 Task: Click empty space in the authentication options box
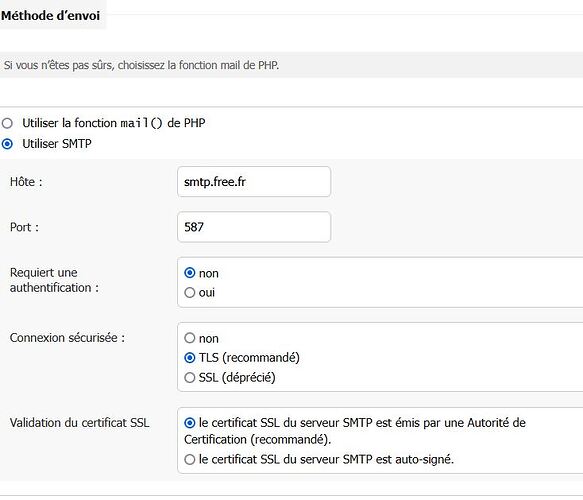409,283
